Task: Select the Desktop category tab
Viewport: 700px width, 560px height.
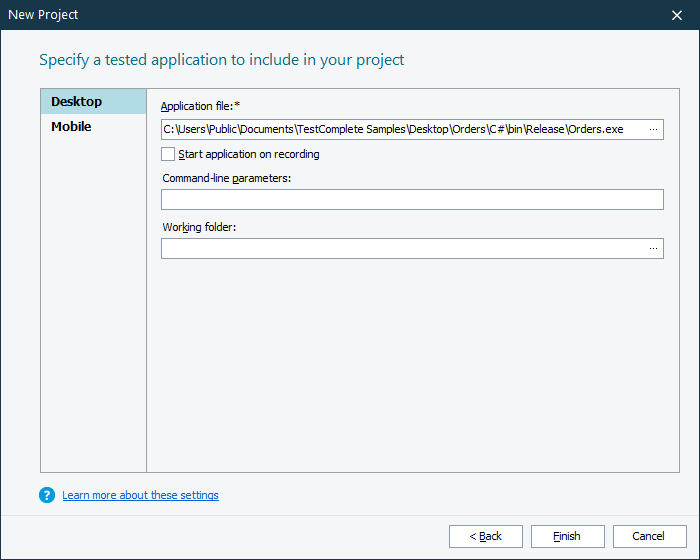Action: 93,102
